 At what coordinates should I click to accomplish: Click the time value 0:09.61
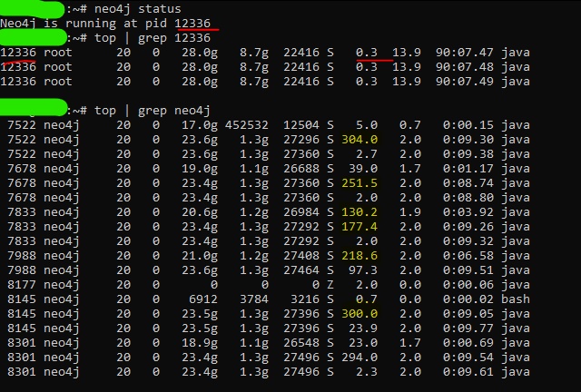(468, 372)
